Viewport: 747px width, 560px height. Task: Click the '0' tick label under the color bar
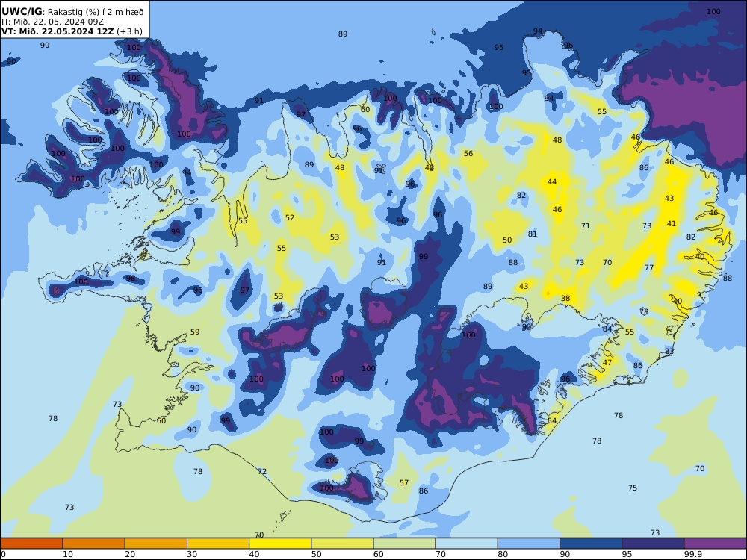tap(3, 554)
